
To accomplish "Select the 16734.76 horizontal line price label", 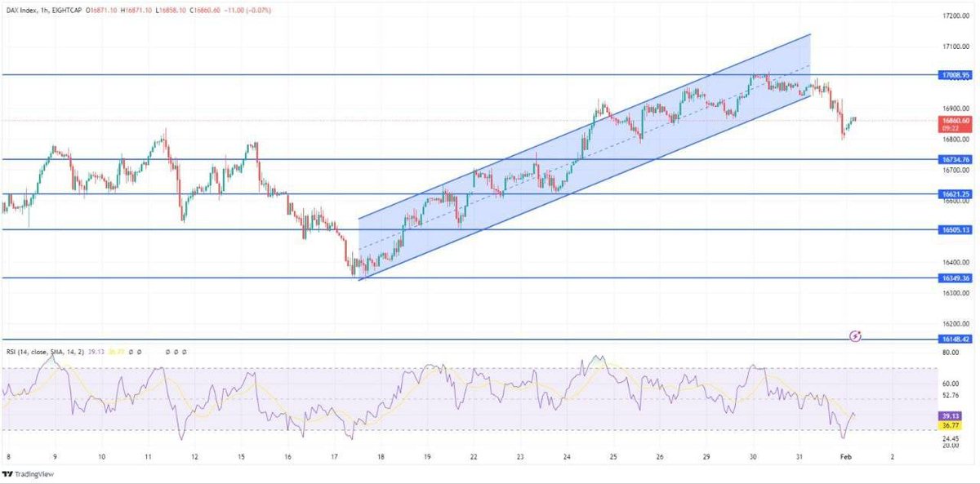I will (954, 159).
